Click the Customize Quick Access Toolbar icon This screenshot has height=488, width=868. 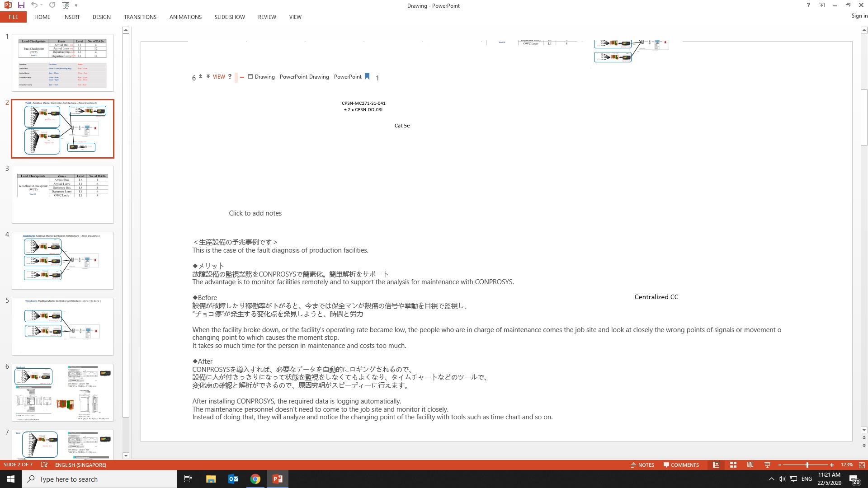coord(76,5)
